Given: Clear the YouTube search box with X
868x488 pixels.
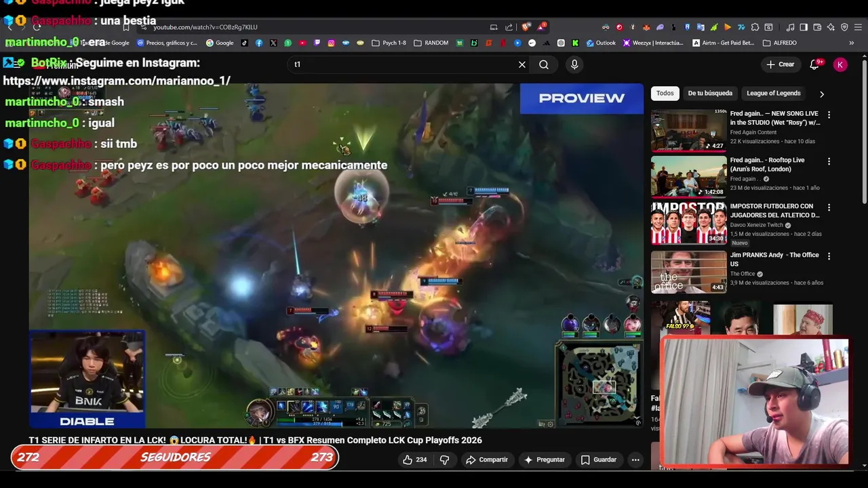Looking at the screenshot, I should tap(522, 64).
